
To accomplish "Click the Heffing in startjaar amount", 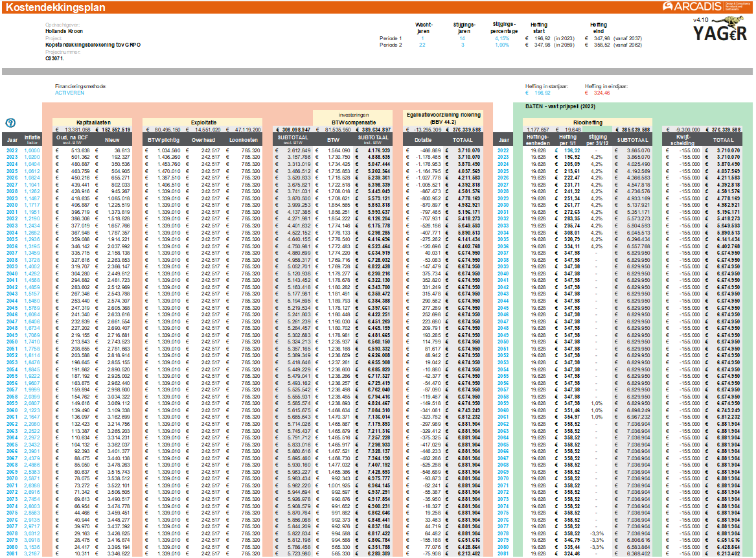I will pos(541,93).
